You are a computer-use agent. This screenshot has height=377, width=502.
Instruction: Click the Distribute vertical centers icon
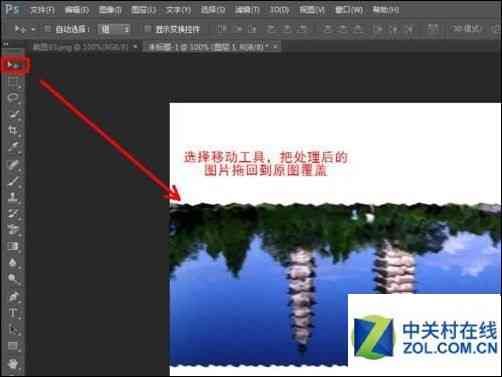tap(343, 29)
